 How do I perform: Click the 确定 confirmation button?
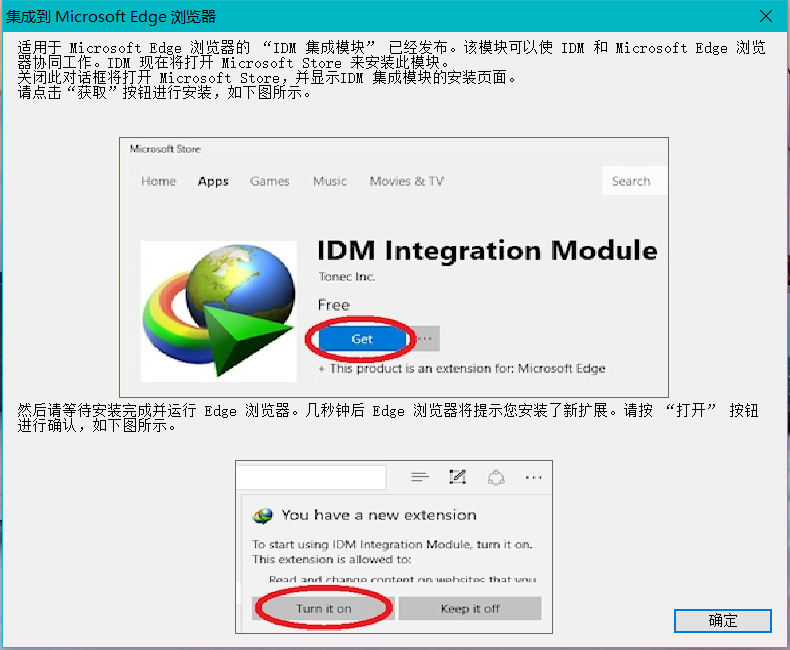pos(722,620)
